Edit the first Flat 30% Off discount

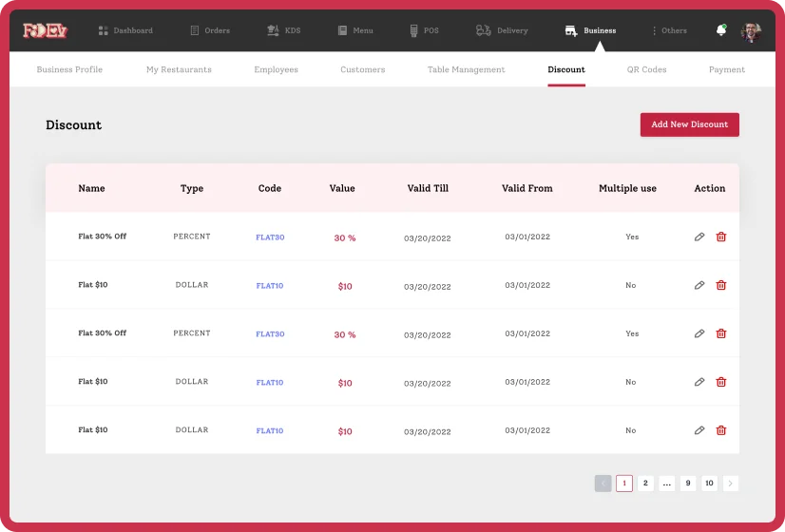point(699,237)
